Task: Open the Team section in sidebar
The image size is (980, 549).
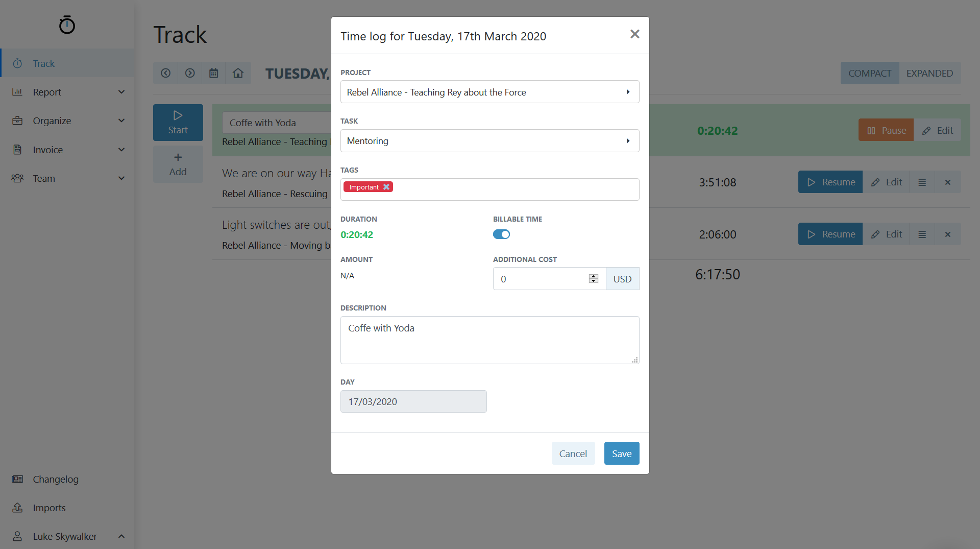Action: tap(43, 178)
